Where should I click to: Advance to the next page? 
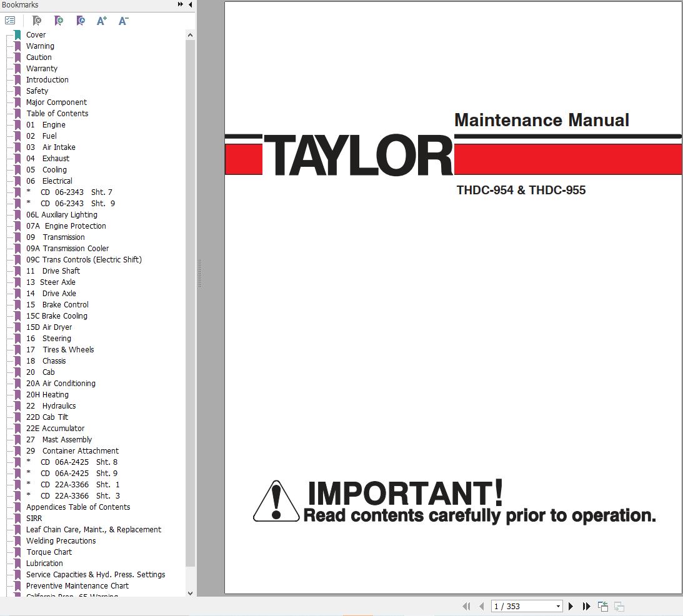point(571,606)
